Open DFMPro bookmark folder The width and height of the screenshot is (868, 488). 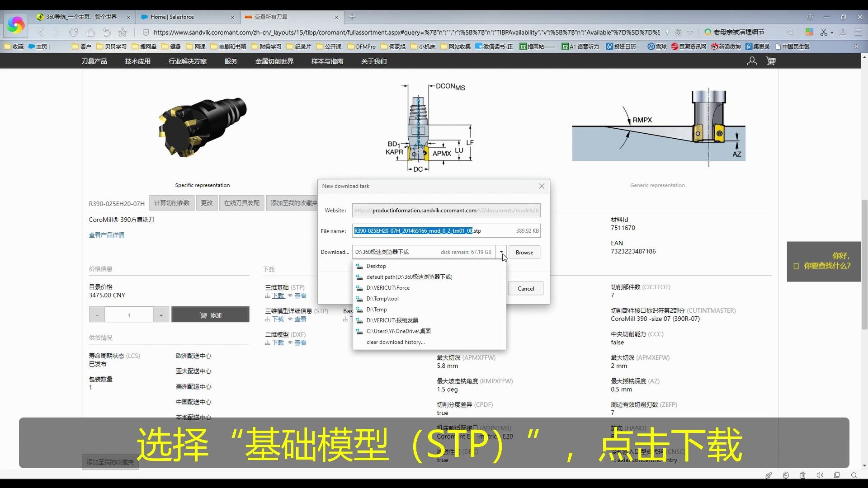pos(362,47)
